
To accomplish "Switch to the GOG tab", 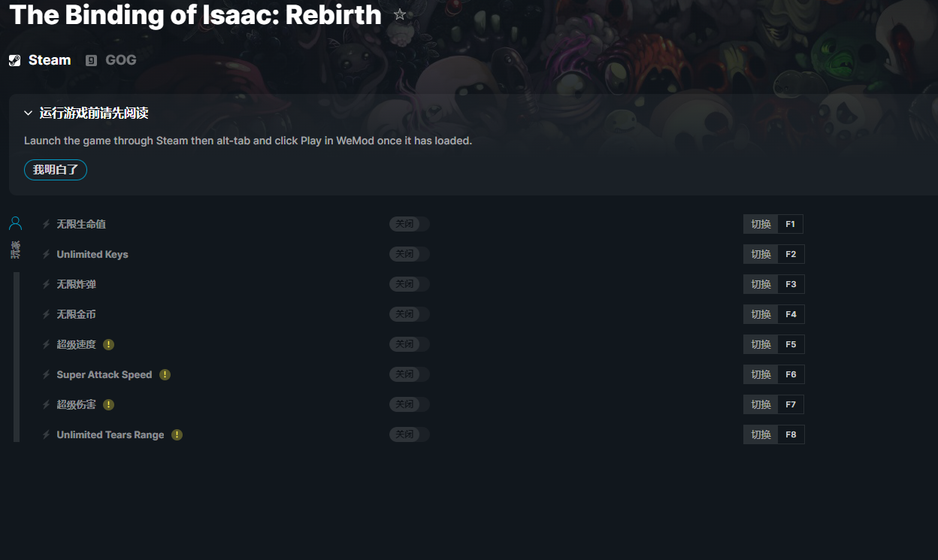I will coord(111,60).
